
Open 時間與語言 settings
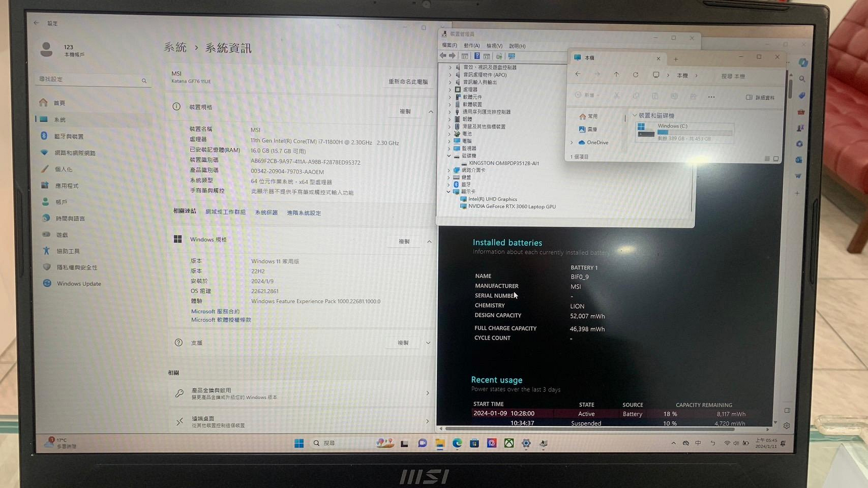click(x=70, y=218)
